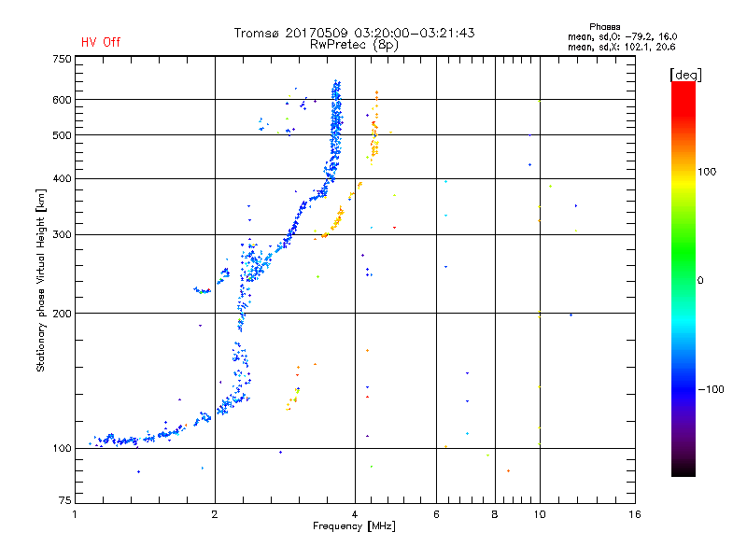
Task: Click the x-axis tick label '4'
Action: pos(355,514)
